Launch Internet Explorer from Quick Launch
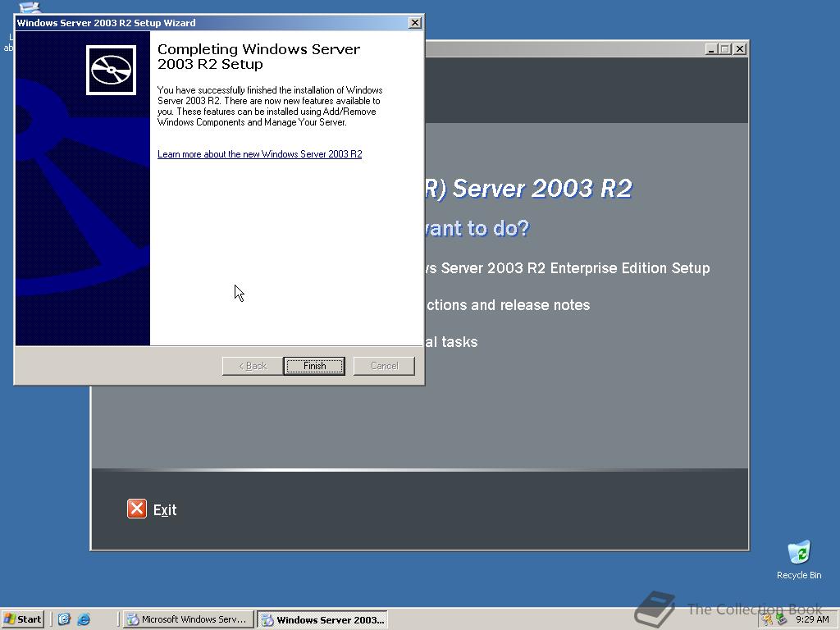This screenshot has height=630, width=840. (84, 619)
